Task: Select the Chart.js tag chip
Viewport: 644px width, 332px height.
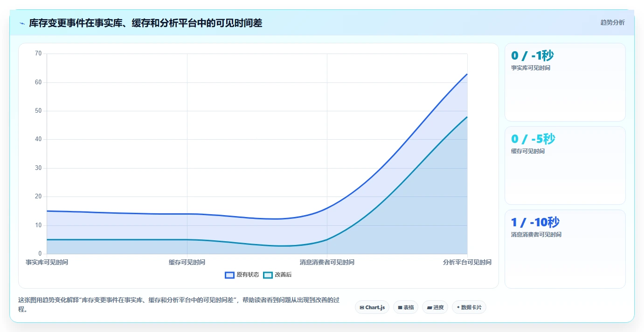Action: [372, 307]
